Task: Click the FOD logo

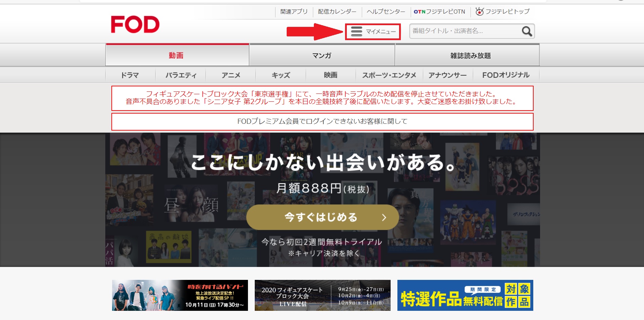Action: point(135,24)
